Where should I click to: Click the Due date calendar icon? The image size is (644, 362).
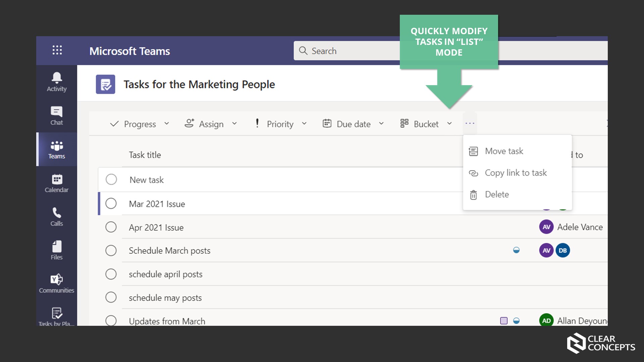(x=327, y=123)
